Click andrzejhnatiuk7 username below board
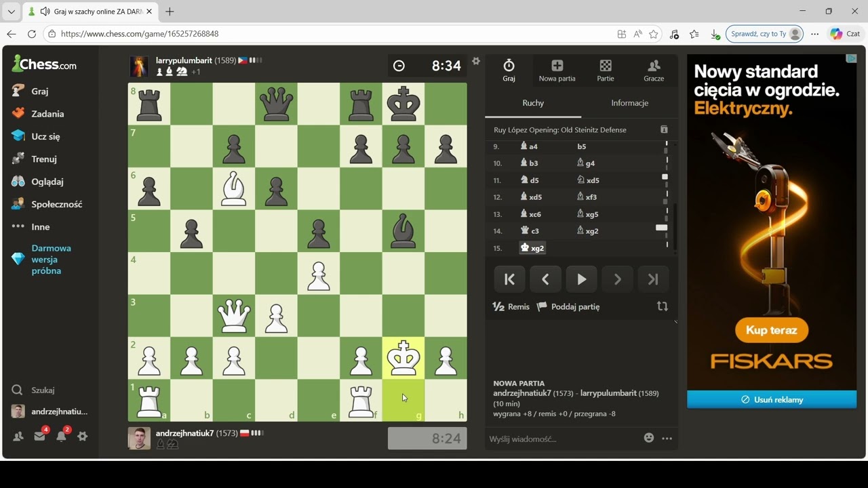 (184, 433)
